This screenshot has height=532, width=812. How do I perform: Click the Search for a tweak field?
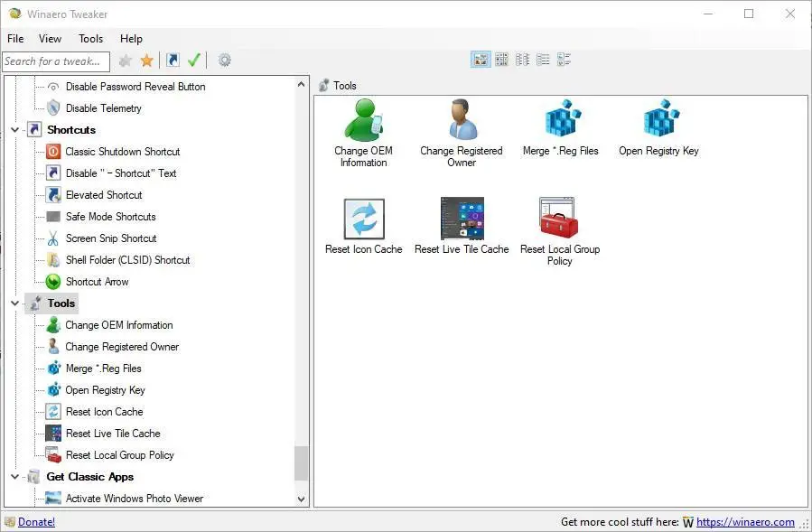click(56, 61)
